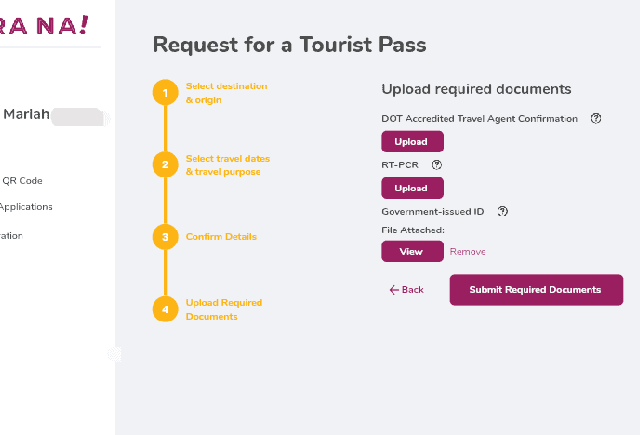Viewport: 640px width, 435px height.
Task: Click step 2 circle icon
Action: coord(165,165)
